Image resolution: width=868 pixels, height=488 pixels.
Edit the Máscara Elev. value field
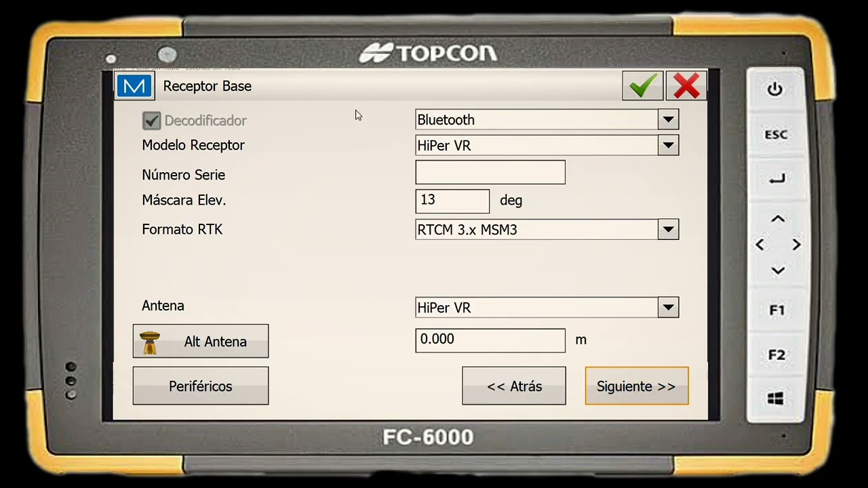[x=452, y=201]
